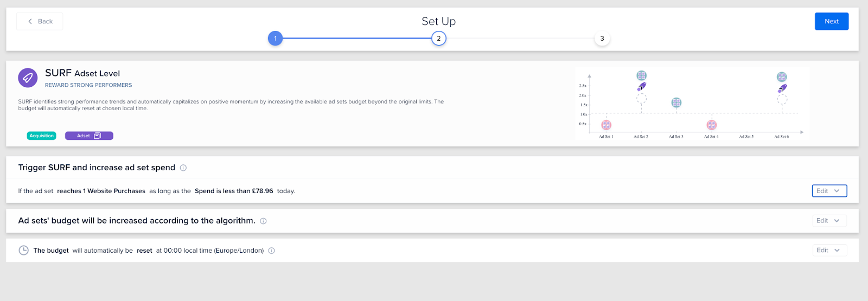Go to step 1 in the setup progress
This screenshot has width=868, height=301.
click(275, 39)
